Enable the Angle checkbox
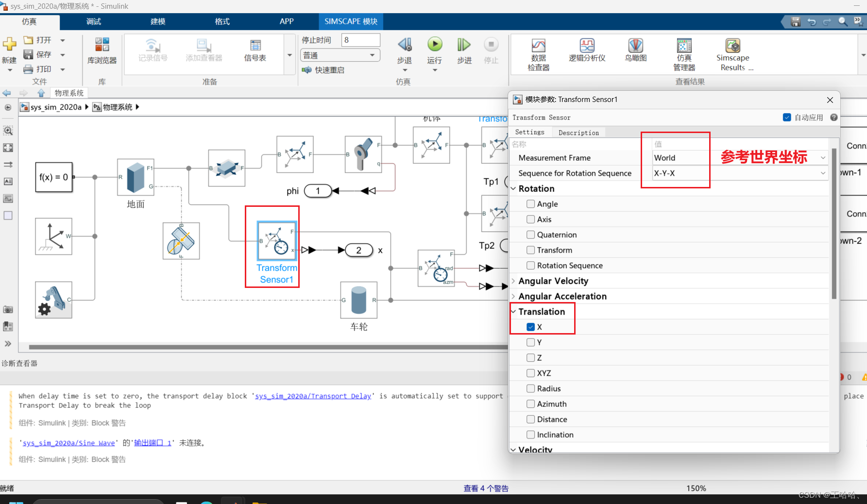 click(531, 204)
